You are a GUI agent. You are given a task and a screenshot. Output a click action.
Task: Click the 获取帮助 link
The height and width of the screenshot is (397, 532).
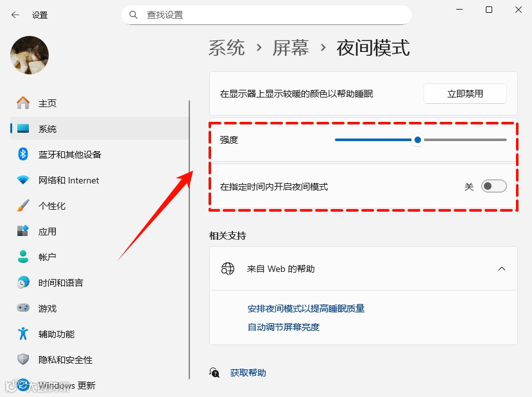(248, 373)
